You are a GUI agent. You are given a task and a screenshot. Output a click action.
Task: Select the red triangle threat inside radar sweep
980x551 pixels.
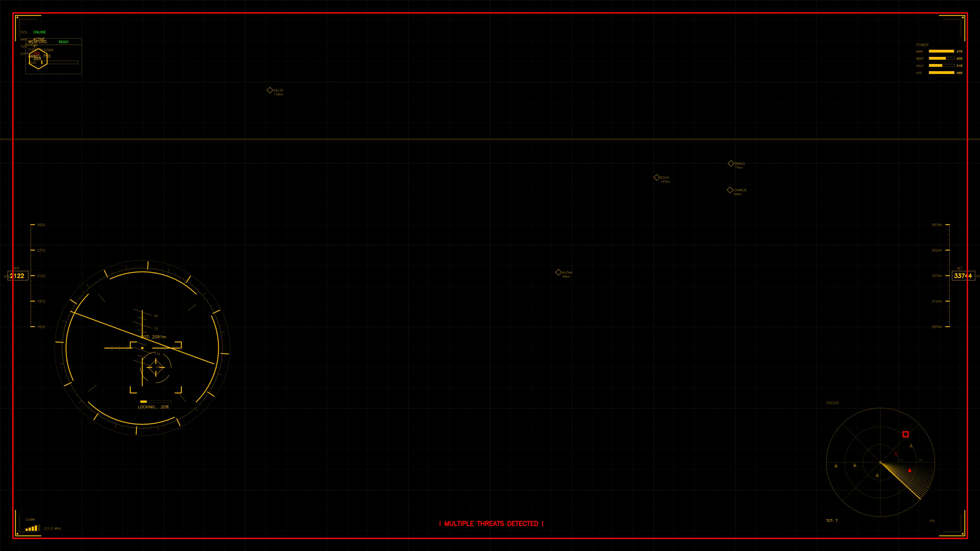click(910, 471)
